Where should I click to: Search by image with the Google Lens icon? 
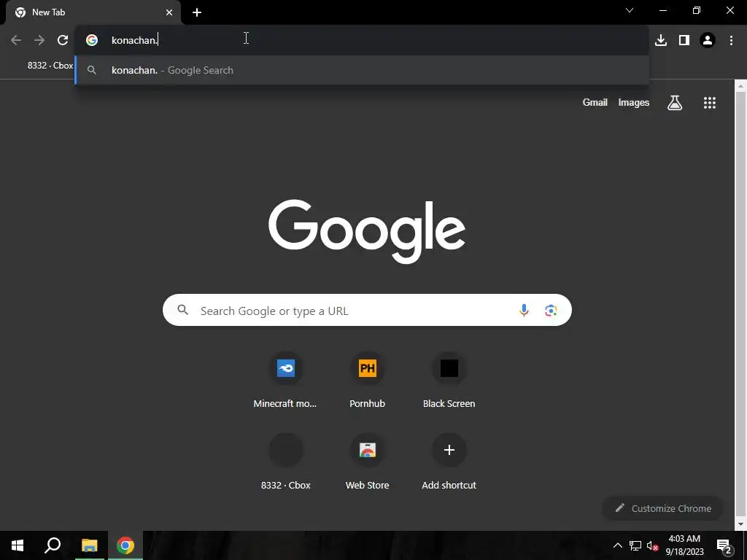551,310
